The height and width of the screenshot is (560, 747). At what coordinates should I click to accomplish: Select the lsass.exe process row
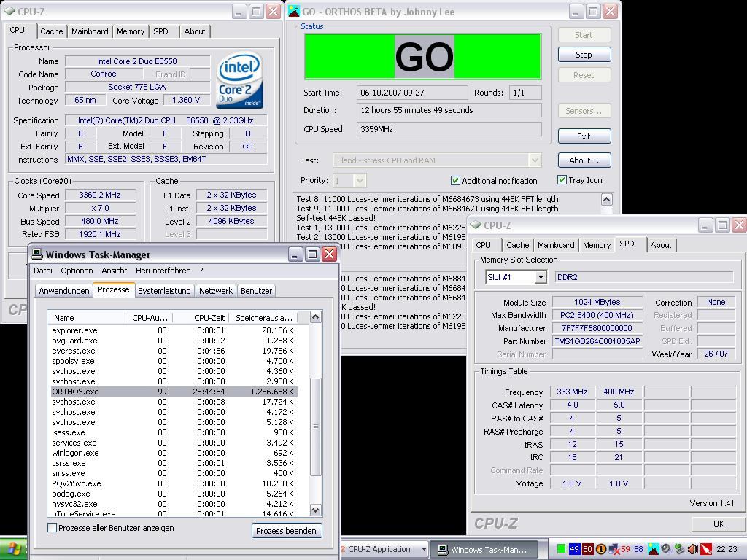click(174, 432)
